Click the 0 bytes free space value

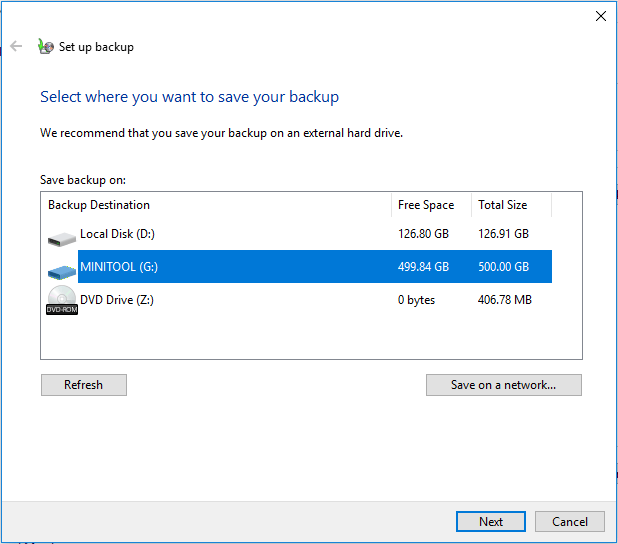click(x=416, y=300)
